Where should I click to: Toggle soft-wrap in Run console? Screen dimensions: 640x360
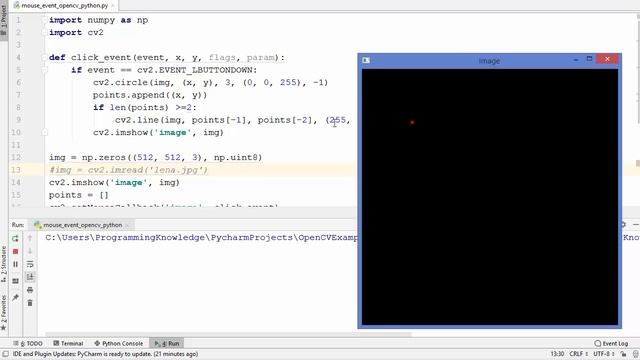point(30,264)
